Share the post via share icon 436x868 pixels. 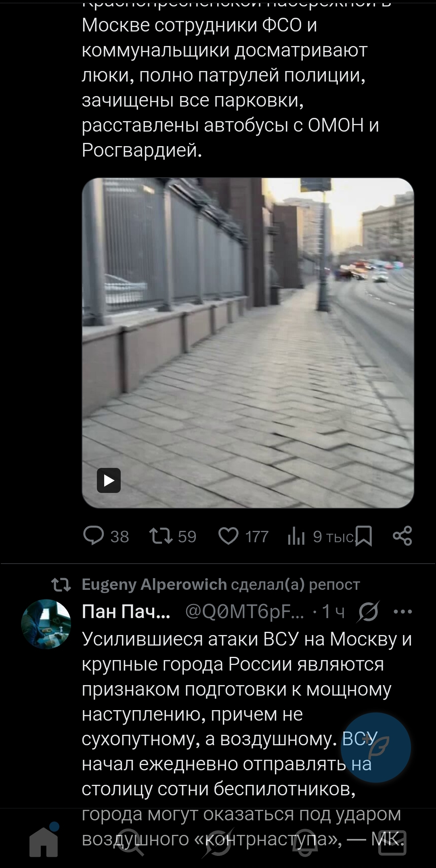(402, 536)
